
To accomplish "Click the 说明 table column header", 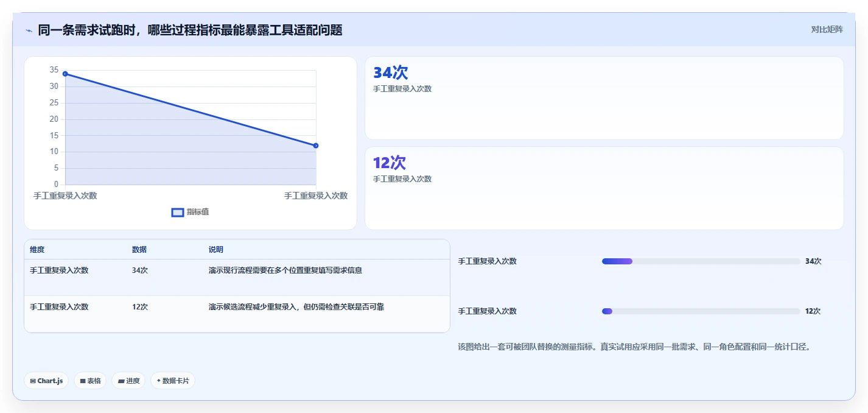I will [x=216, y=250].
